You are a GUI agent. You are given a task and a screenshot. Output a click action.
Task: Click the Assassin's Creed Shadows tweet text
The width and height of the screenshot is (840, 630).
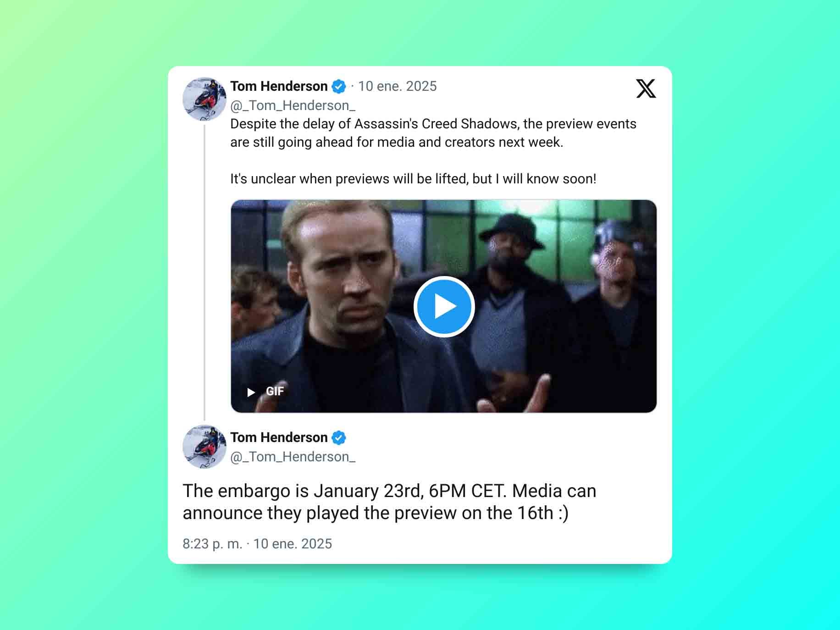(433, 133)
